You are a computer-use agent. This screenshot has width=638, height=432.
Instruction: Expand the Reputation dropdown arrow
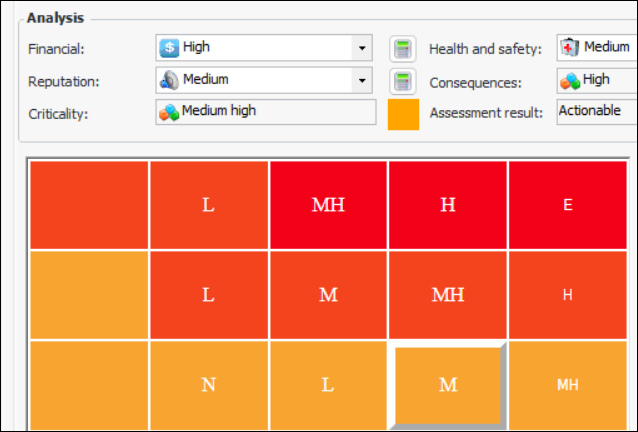360,80
